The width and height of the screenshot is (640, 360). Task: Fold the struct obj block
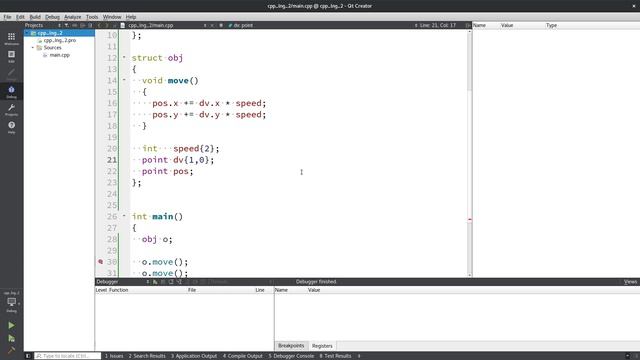coord(124,58)
